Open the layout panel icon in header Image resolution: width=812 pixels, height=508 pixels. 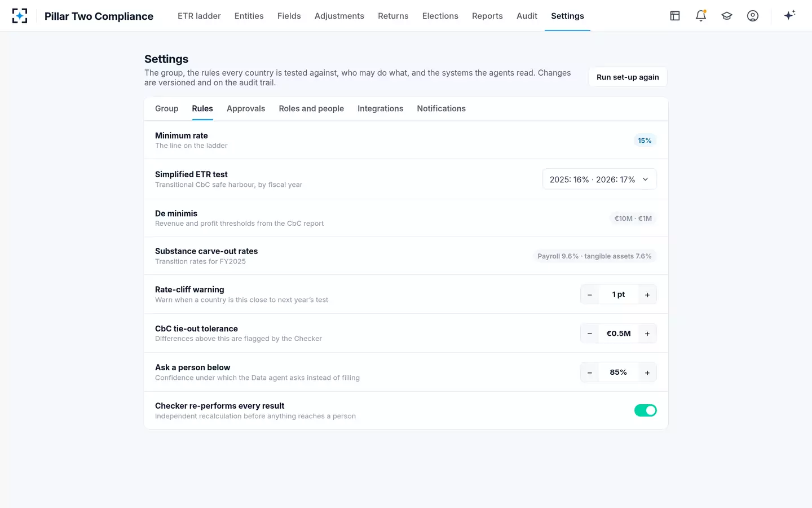(x=675, y=16)
